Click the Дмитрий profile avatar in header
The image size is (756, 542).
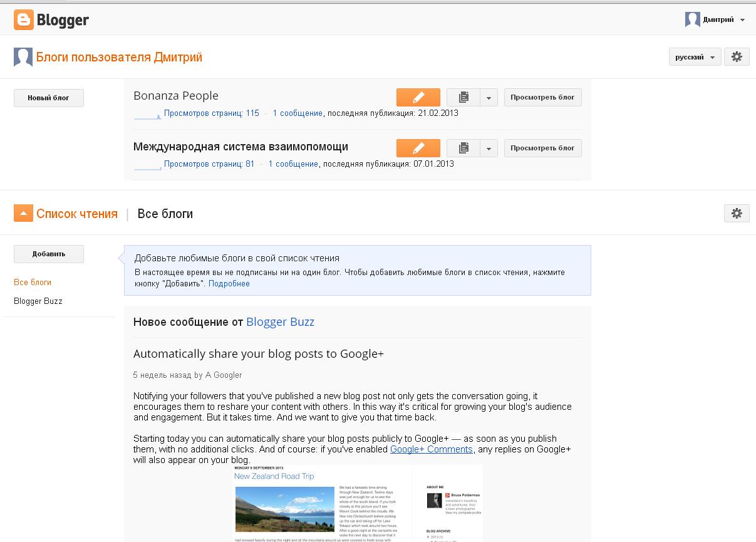click(x=692, y=20)
